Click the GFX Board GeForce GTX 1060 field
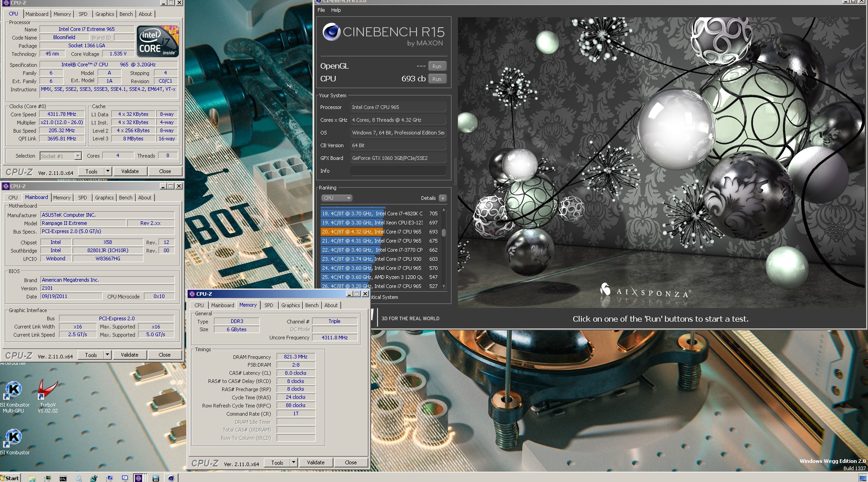 (x=398, y=158)
